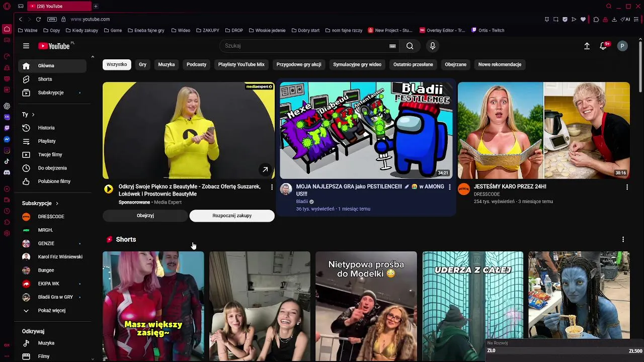Open Do obejrzenia list
This screenshot has height=362, width=644.
pos(52,168)
